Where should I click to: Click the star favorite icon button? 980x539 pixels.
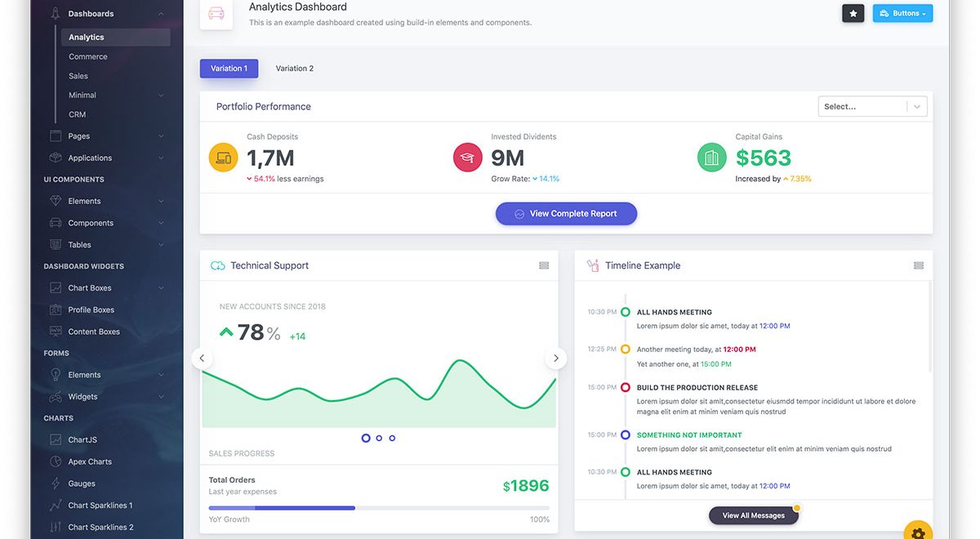pyautogui.click(x=853, y=13)
